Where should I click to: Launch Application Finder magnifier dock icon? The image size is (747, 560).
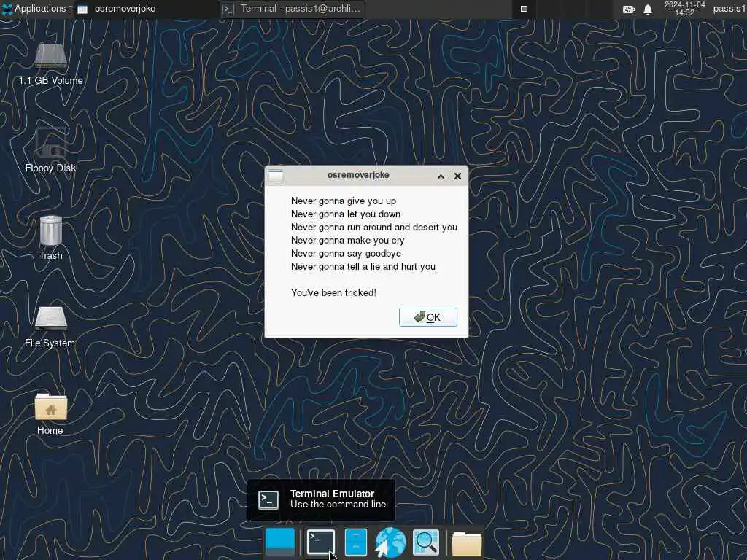(x=425, y=542)
